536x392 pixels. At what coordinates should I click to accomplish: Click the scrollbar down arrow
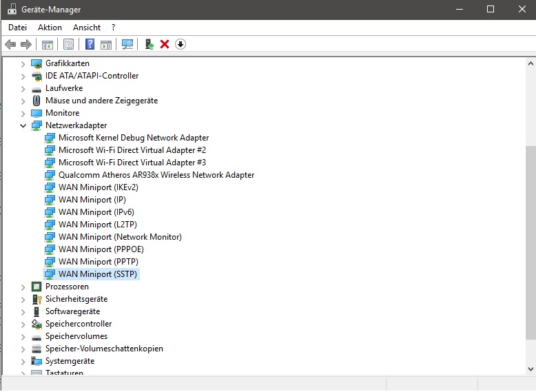[x=530, y=369]
